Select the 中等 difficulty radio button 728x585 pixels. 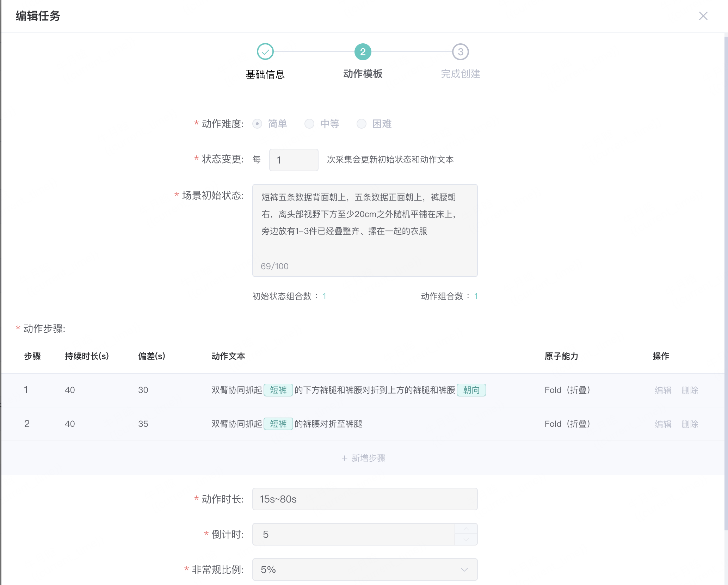pos(309,124)
